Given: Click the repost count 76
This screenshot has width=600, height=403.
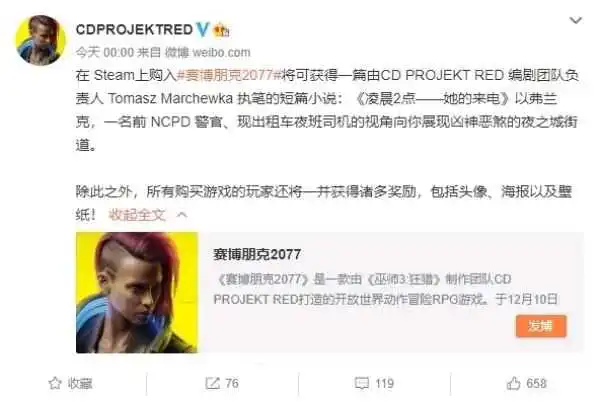Looking at the screenshot, I should pos(232,383).
